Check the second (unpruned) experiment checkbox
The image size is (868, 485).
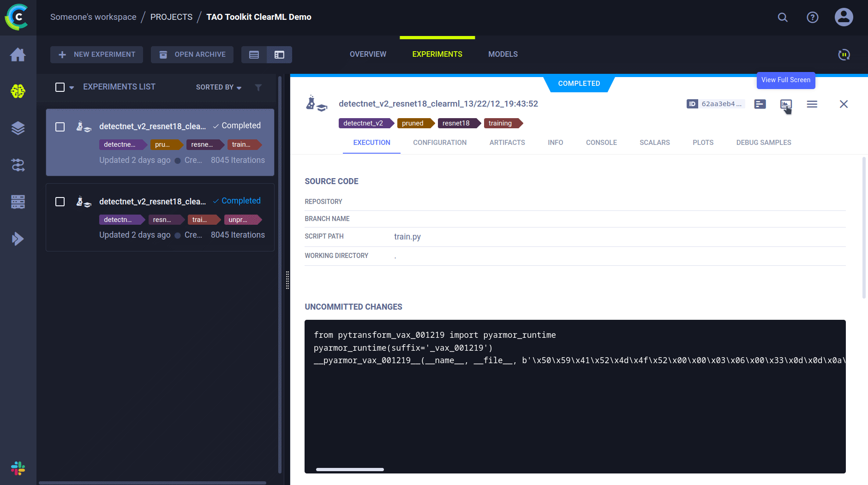60,202
